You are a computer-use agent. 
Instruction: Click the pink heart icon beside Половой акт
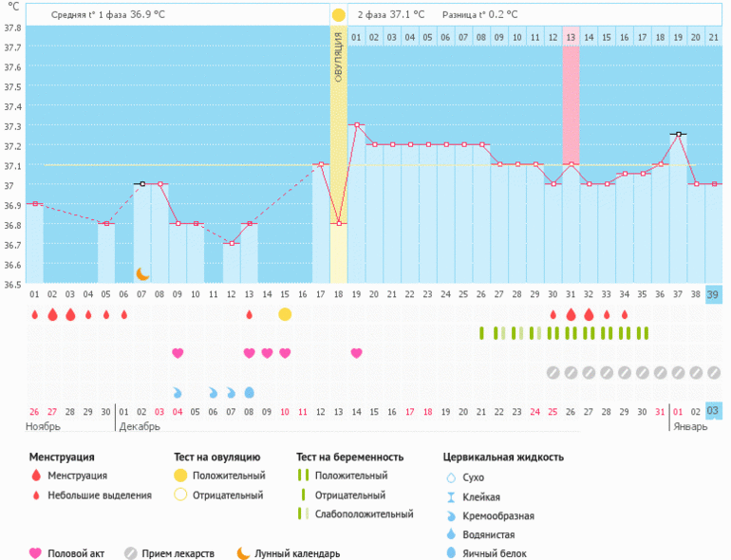click(36, 553)
